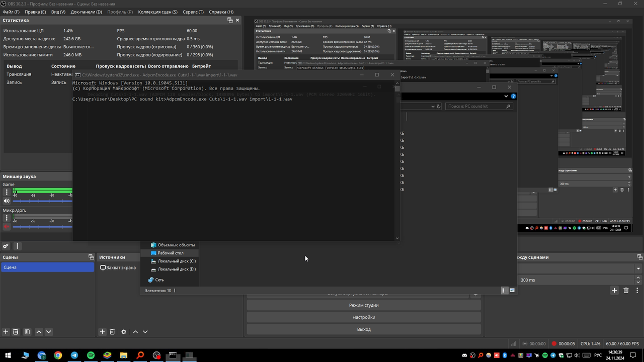This screenshot has width=644, height=362.
Task: Move source up in list
Action: (135, 332)
